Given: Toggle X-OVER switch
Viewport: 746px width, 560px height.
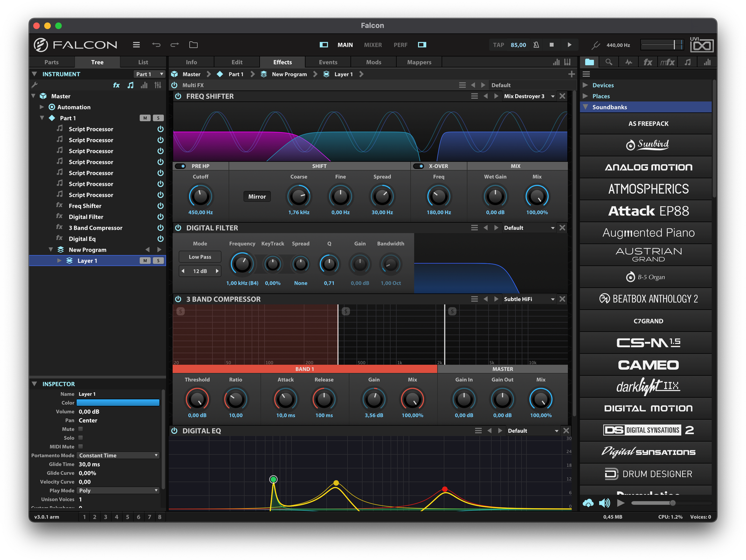Looking at the screenshot, I should tap(418, 166).
